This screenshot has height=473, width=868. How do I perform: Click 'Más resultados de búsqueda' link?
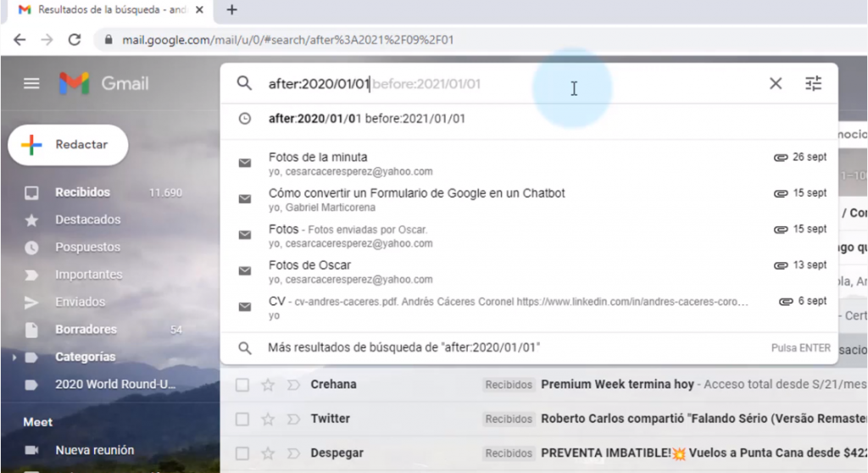(403, 348)
